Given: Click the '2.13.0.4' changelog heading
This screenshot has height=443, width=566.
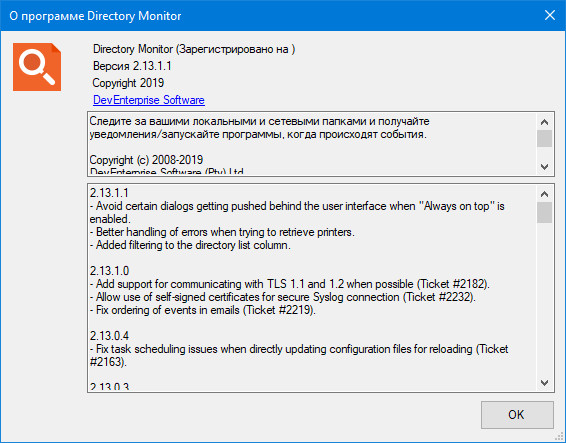Looking at the screenshot, I should 109,336.
